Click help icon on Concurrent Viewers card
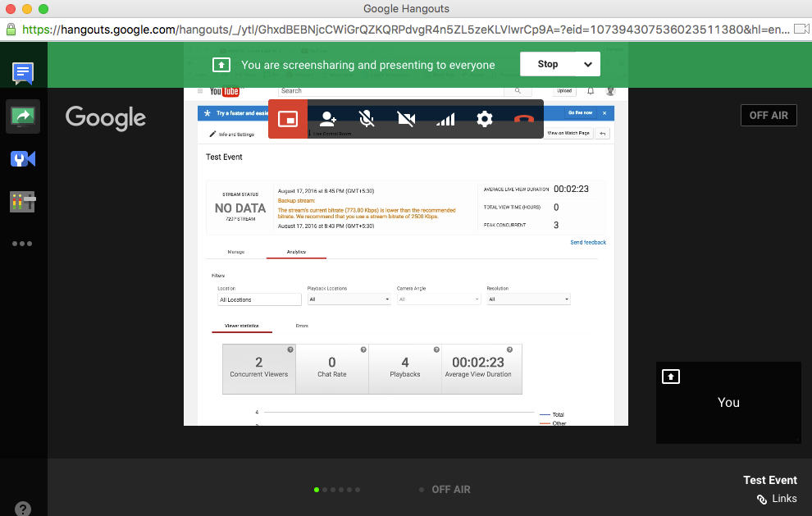This screenshot has height=516, width=812. 290,349
